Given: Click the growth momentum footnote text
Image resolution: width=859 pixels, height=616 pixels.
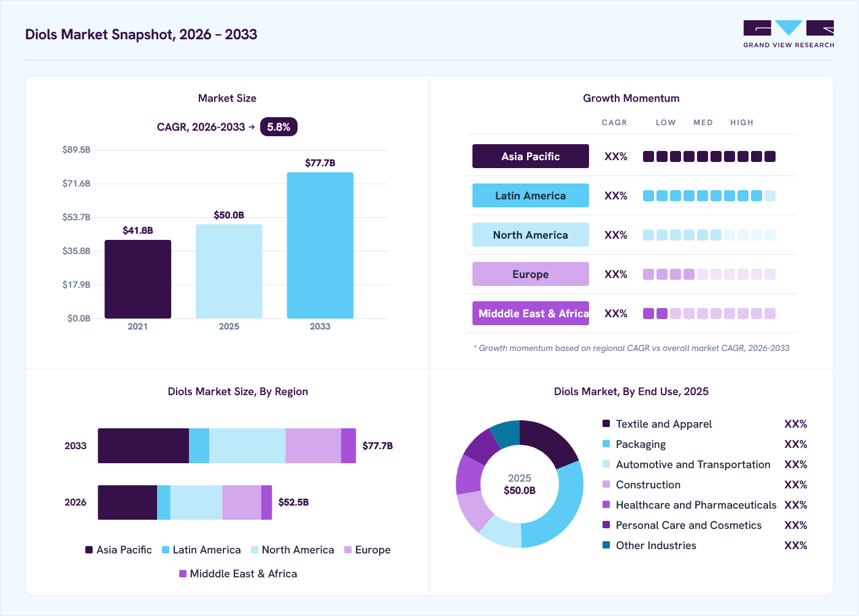Looking at the screenshot, I should [631, 348].
